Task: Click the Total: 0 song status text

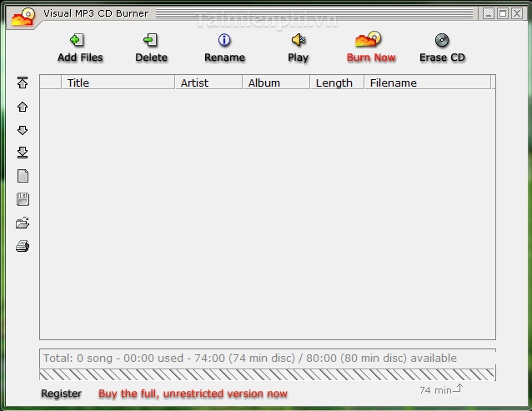Action: (x=249, y=358)
